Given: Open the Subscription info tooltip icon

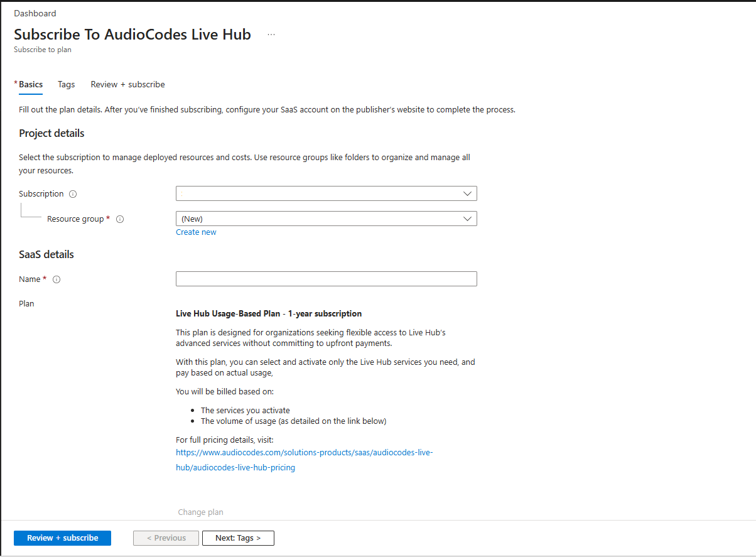Looking at the screenshot, I should pyautogui.click(x=73, y=194).
